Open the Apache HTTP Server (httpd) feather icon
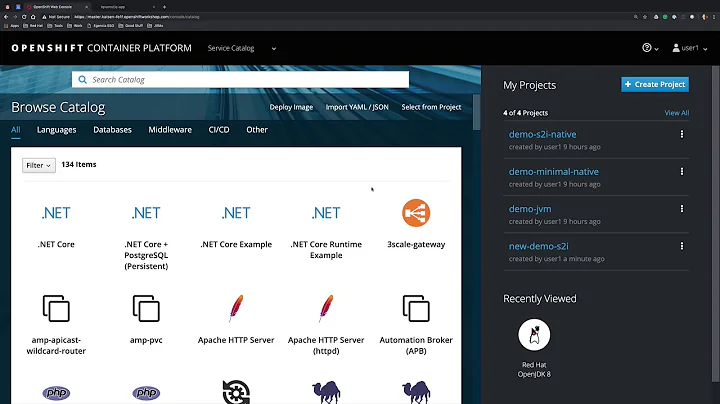Viewport: 720px width, 404px height. click(x=326, y=309)
